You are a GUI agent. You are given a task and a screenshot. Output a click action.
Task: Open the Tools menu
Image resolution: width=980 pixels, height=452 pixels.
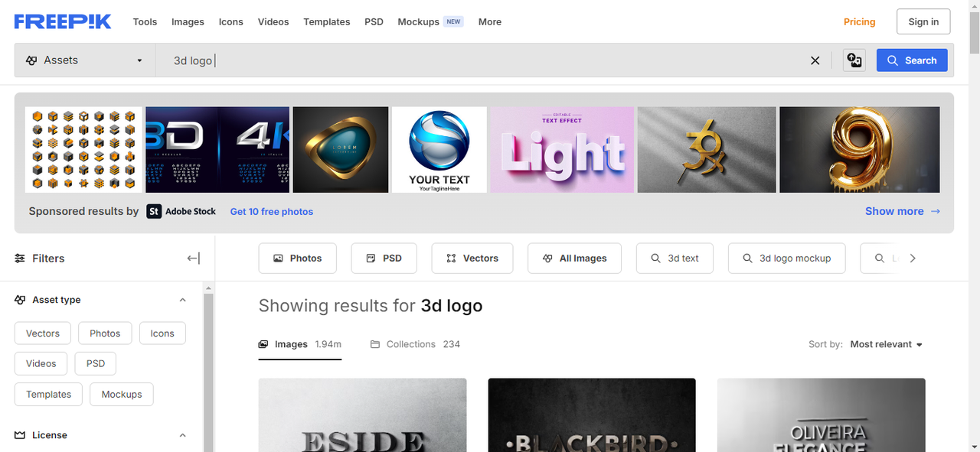point(145,21)
